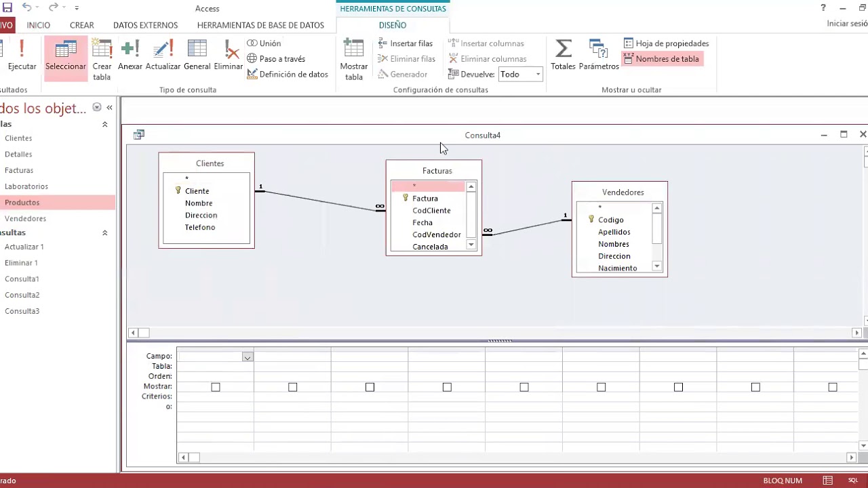Collapse the navigation pane with chevrons
Viewport: 868px width, 488px height.
pos(109,107)
